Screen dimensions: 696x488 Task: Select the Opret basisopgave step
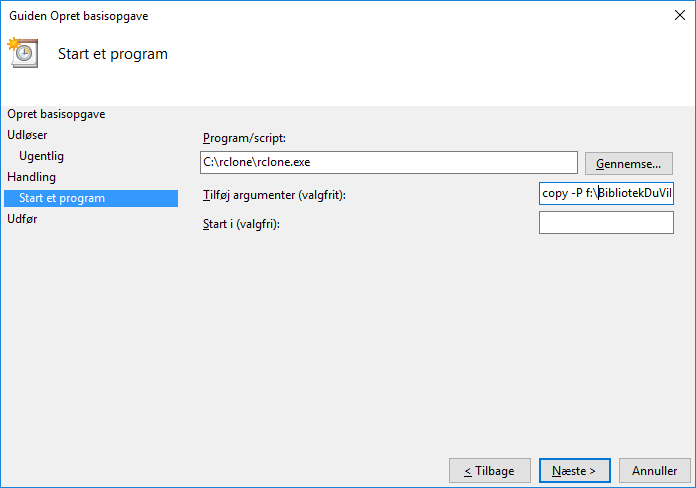[x=56, y=114]
